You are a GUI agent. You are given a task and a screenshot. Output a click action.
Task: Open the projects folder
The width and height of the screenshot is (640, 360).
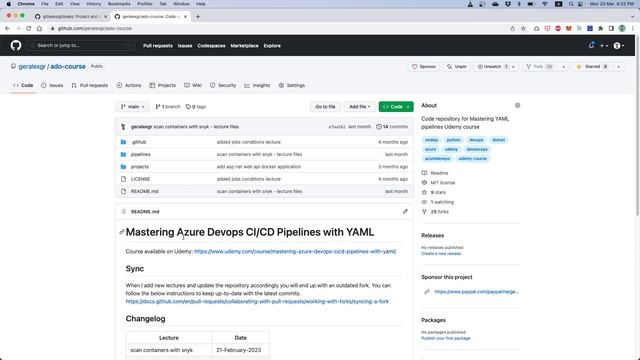point(140,167)
